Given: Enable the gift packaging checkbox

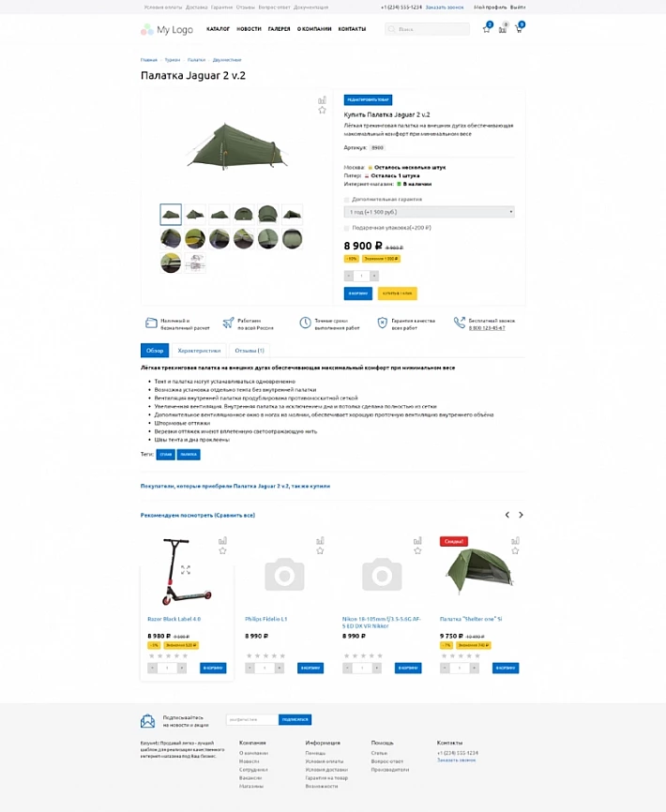Looking at the screenshot, I should coord(347,228).
